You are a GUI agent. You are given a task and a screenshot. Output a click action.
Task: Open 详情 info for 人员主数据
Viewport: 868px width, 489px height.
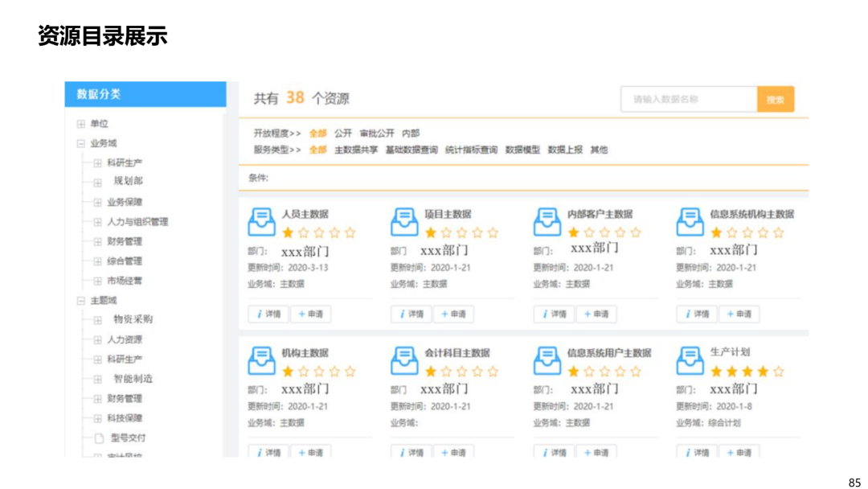pyautogui.click(x=268, y=314)
